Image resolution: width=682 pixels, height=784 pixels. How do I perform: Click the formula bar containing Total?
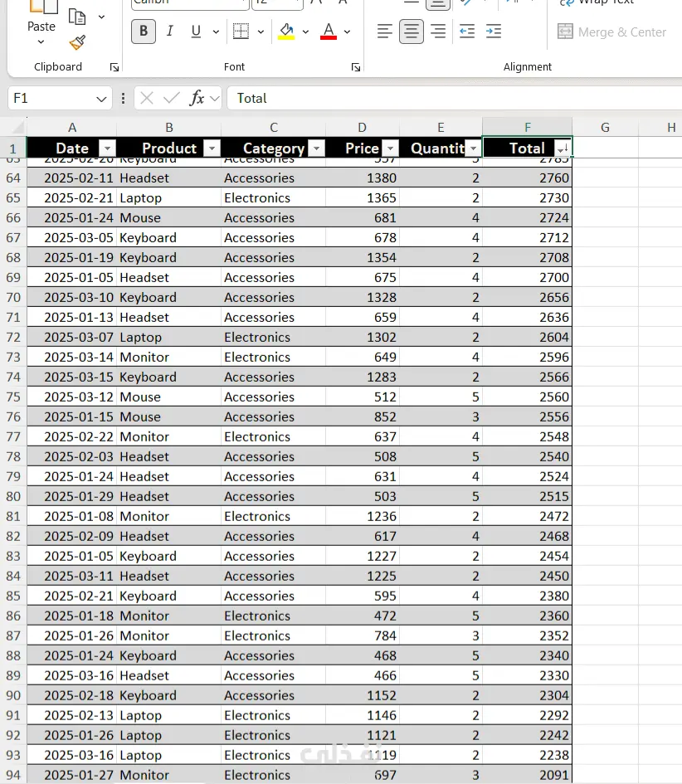(x=454, y=98)
